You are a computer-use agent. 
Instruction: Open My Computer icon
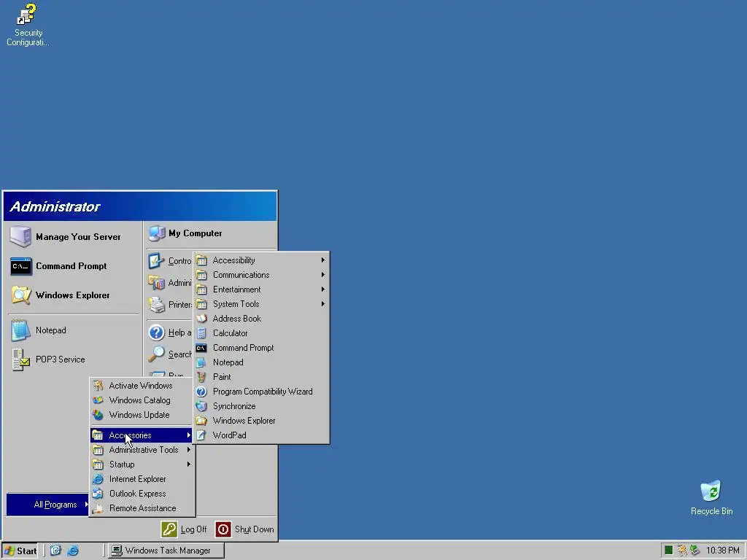pyautogui.click(x=157, y=233)
